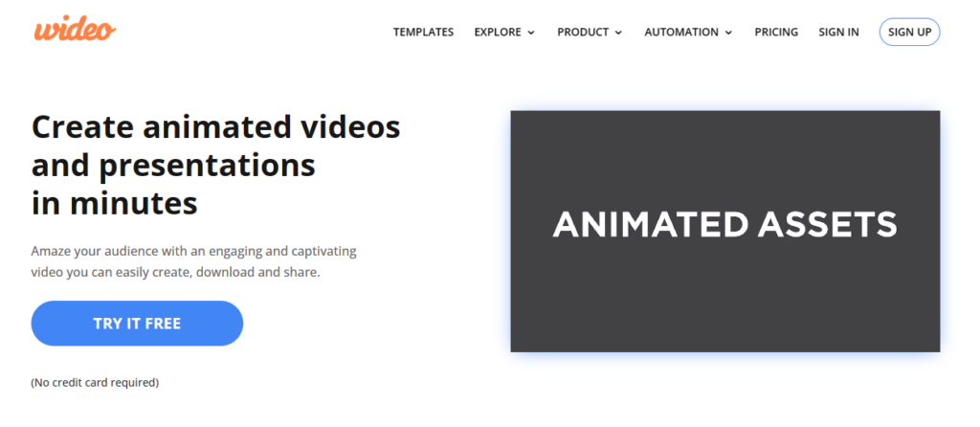The width and height of the screenshot is (980, 427).
Task: Click the "No credit card required" note
Action: [95, 382]
